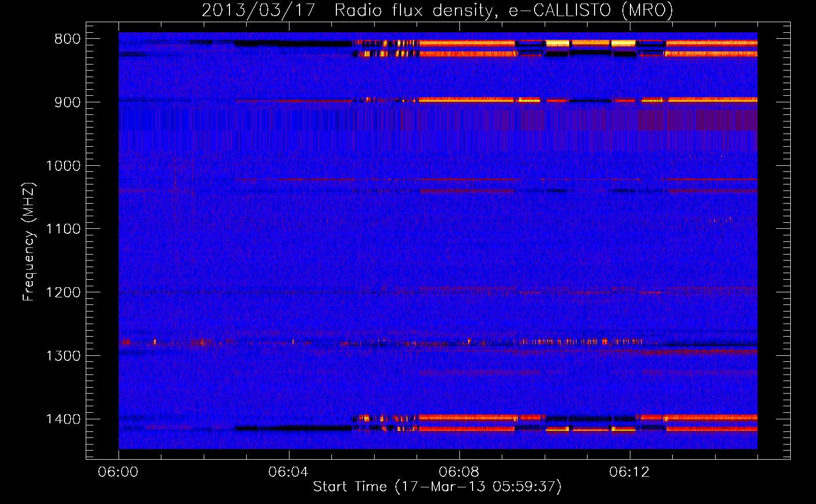Select the 1100 frequency axis label

tap(63, 229)
